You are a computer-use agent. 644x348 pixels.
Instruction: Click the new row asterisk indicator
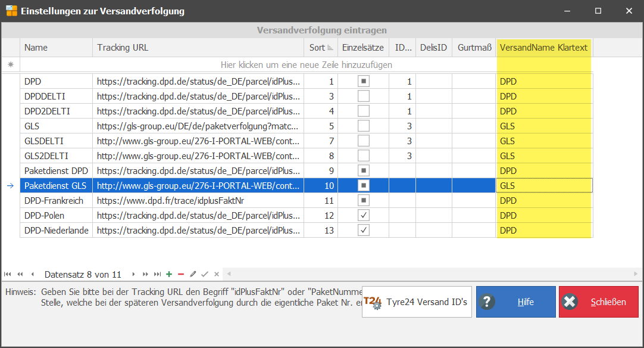click(x=11, y=64)
